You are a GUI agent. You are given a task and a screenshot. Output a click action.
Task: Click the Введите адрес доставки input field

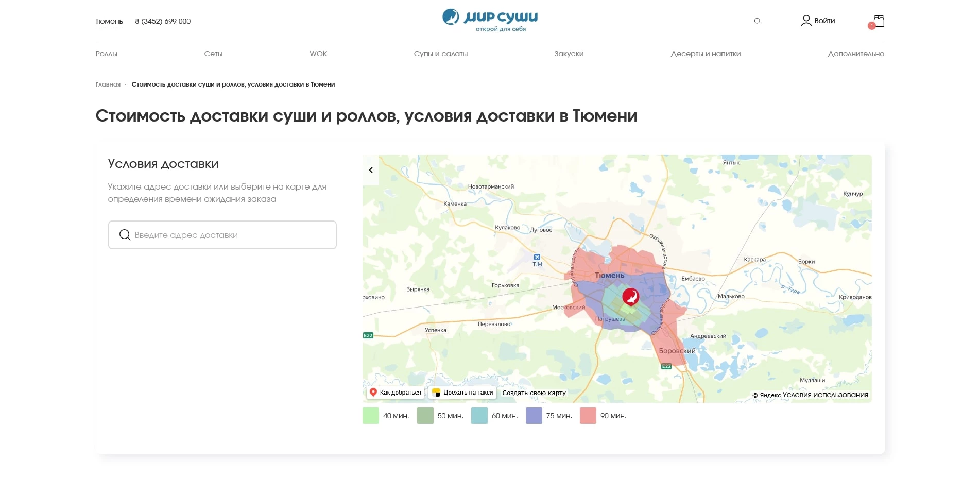click(x=221, y=235)
